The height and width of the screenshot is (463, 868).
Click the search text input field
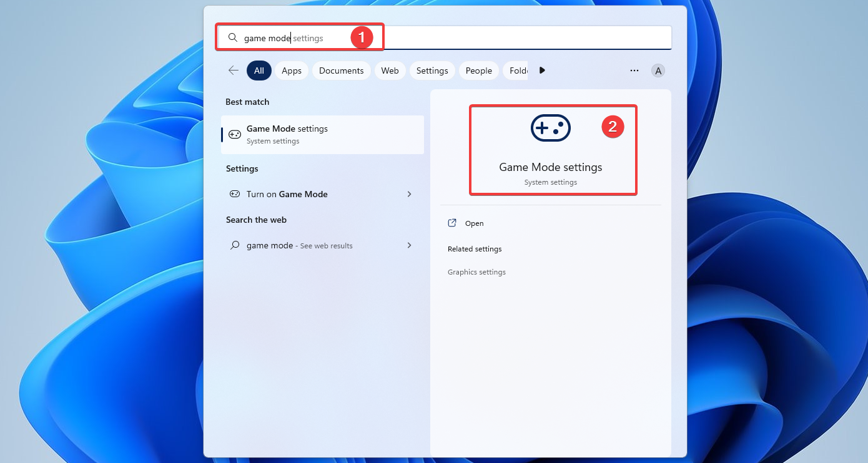point(445,38)
